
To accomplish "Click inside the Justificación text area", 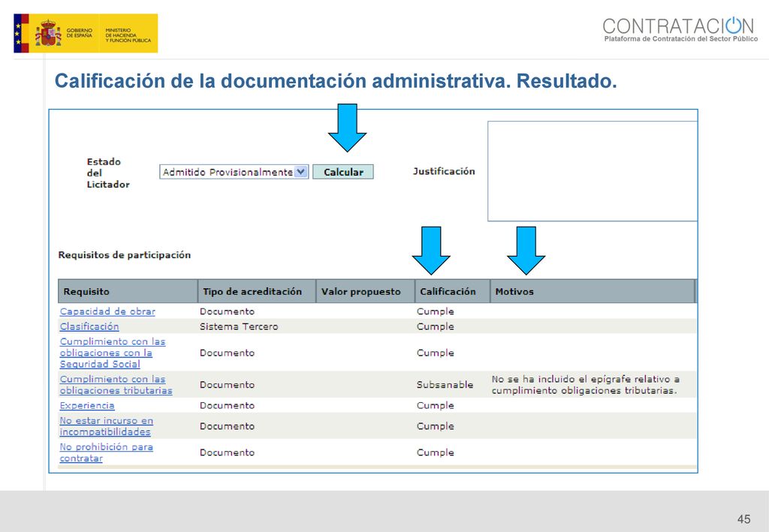I will 593,171.
